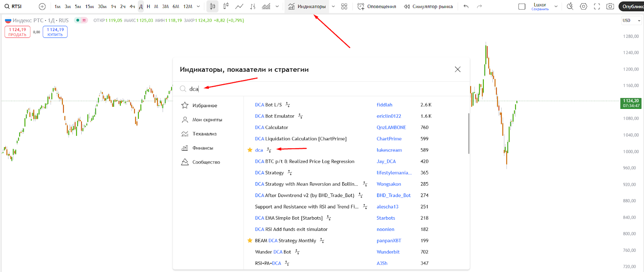The width and height of the screenshot is (644, 272).
Task: Select the candlestick chart type icon
Action: 213,6
